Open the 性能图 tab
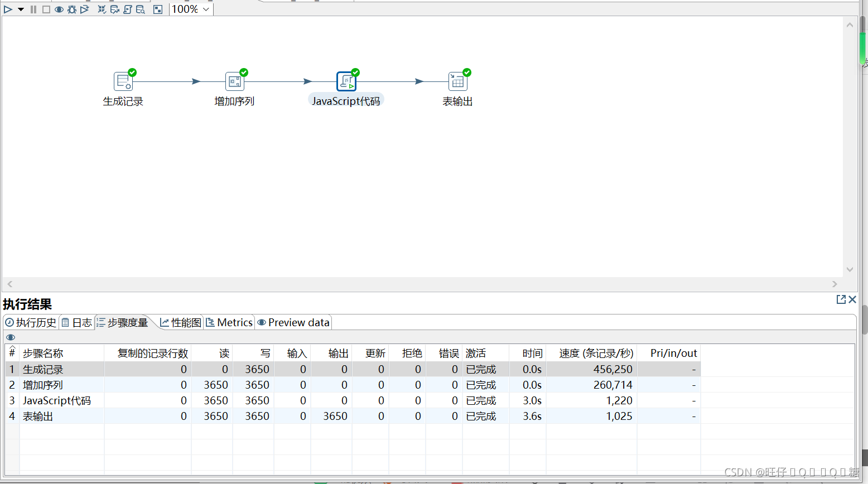Image resolution: width=868 pixels, height=484 pixels. click(x=181, y=323)
